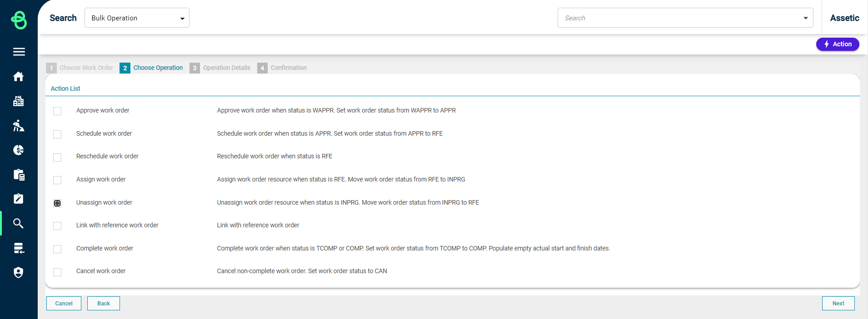Open the hamburger menu in sidebar
The image size is (868, 319).
click(x=19, y=52)
